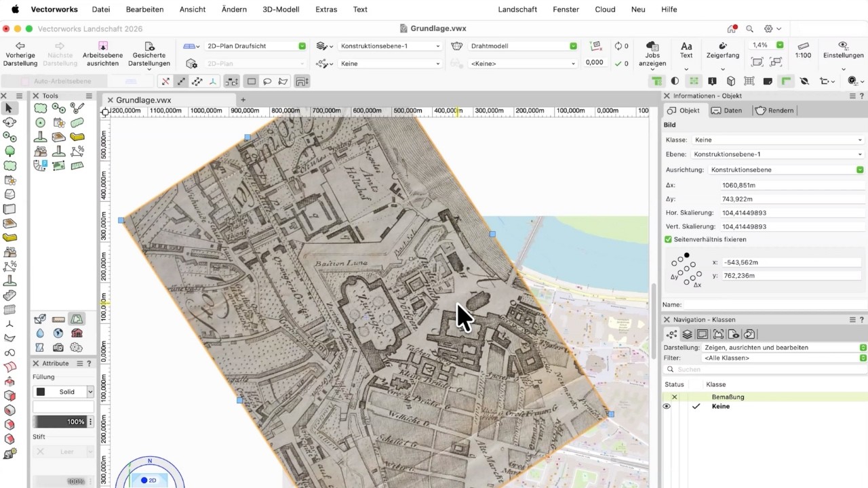
Task: Click the rectangle selection mode icon
Action: point(252,81)
